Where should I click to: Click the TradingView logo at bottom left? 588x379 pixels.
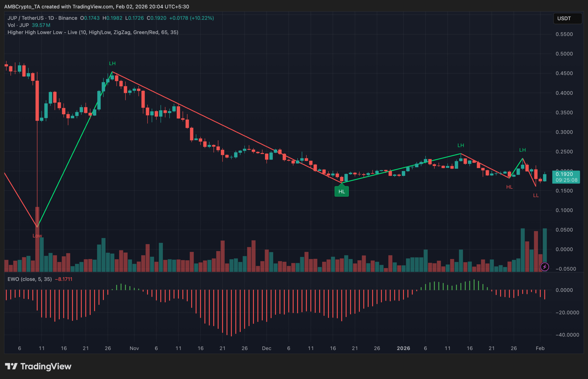click(x=38, y=366)
